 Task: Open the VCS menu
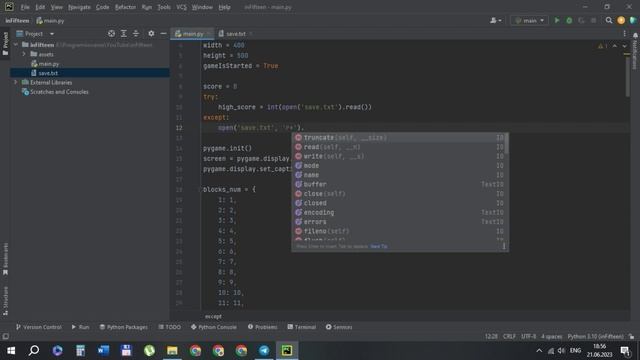[x=181, y=7]
